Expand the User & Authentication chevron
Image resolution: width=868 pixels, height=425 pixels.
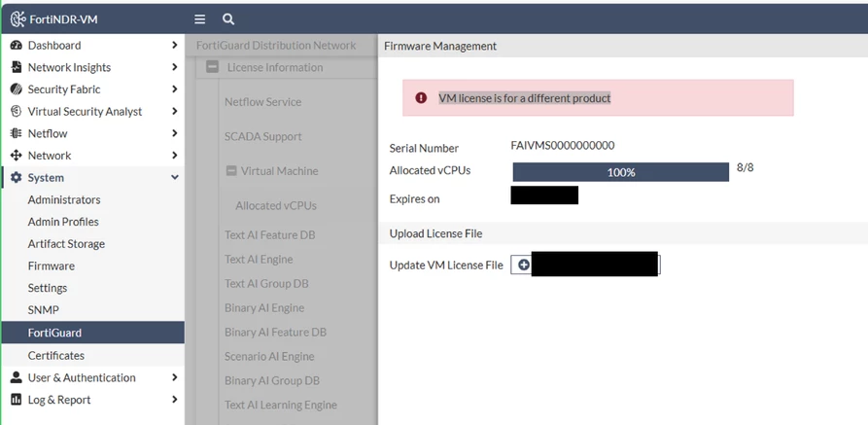point(174,377)
